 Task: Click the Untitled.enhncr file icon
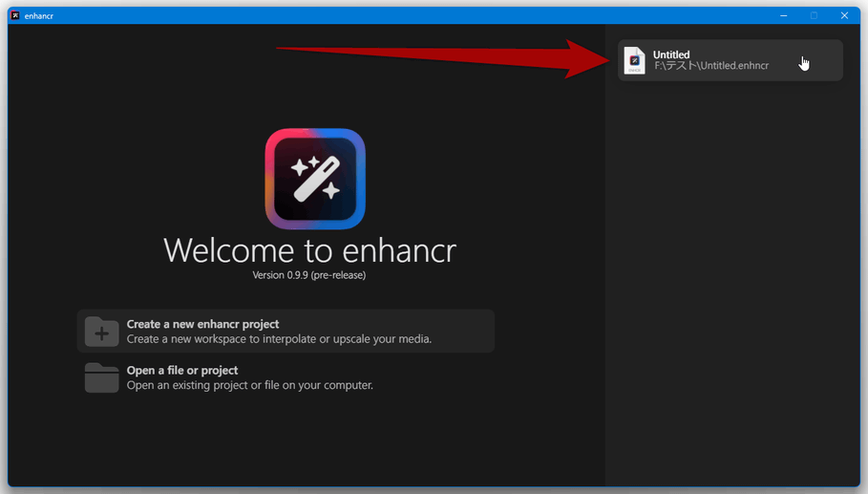634,60
